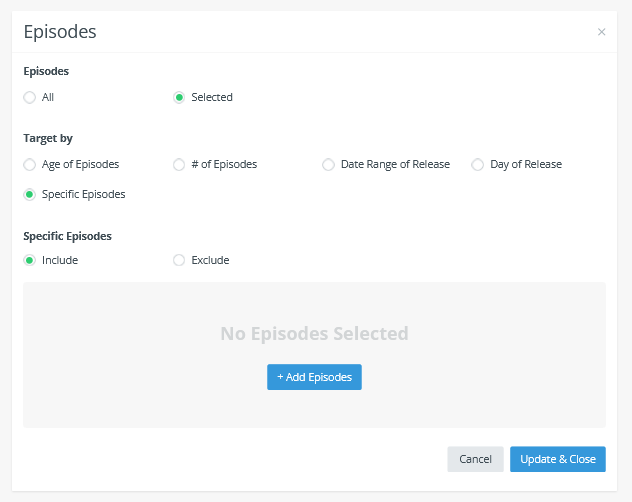Image resolution: width=632 pixels, height=502 pixels.
Task: Click the 'Target by' section heading
Action: [48, 138]
